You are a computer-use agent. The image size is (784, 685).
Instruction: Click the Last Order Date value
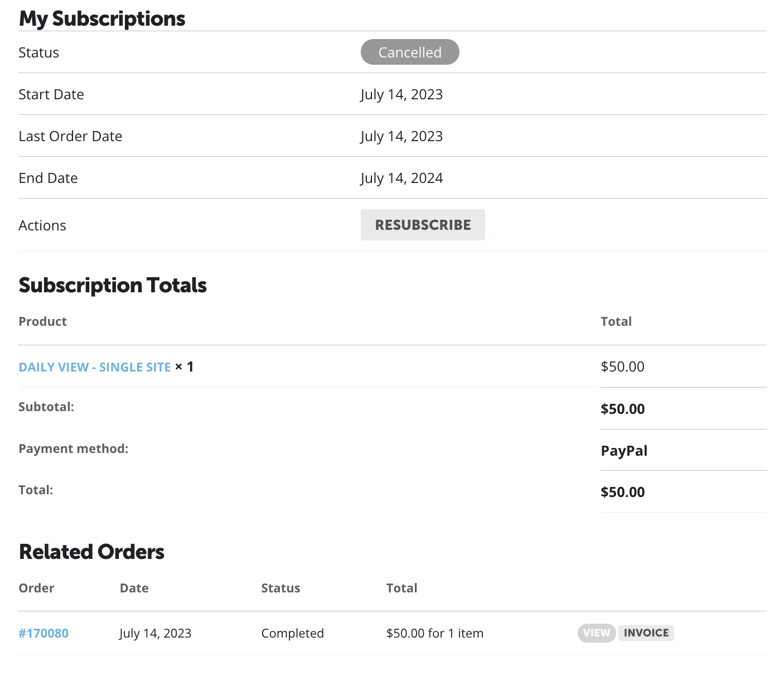pyautogui.click(x=401, y=136)
